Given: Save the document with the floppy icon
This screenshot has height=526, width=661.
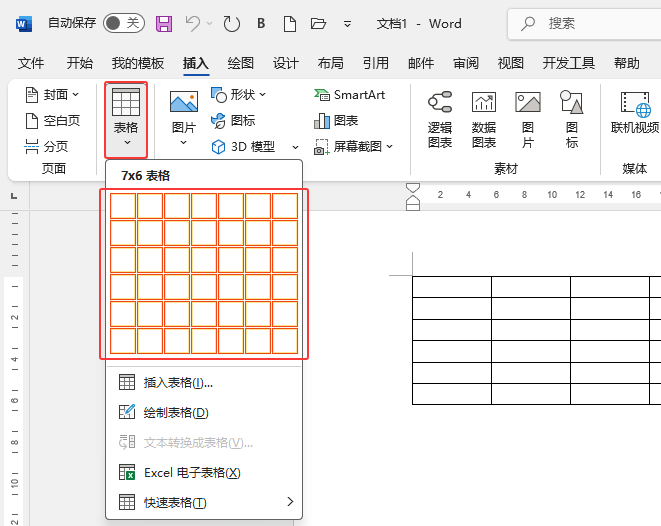Looking at the screenshot, I should pyautogui.click(x=164, y=24).
